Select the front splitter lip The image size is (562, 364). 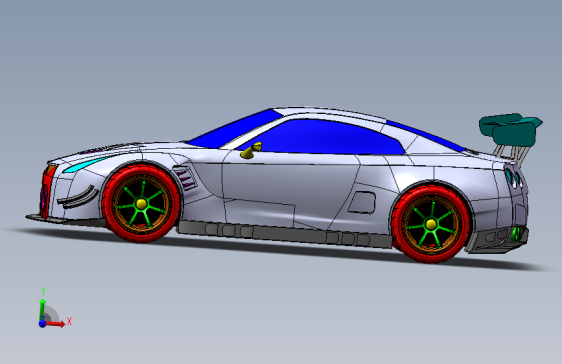[x=65, y=220]
